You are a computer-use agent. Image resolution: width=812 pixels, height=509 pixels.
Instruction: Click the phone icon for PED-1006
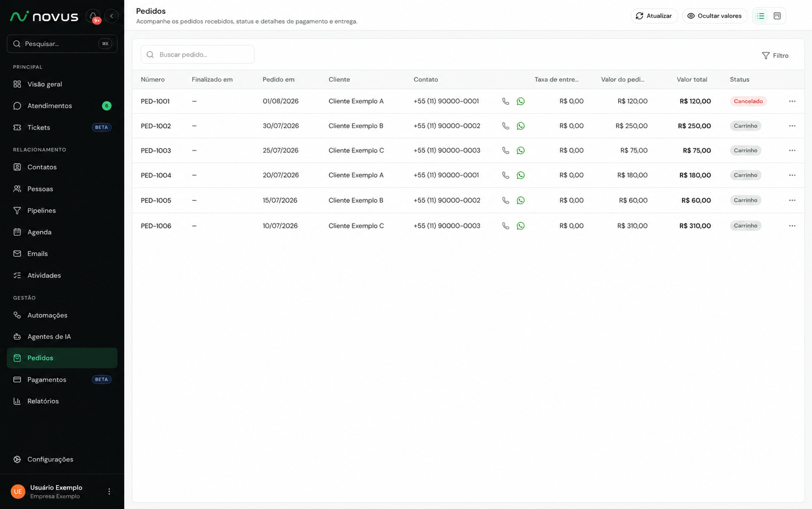coord(505,226)
